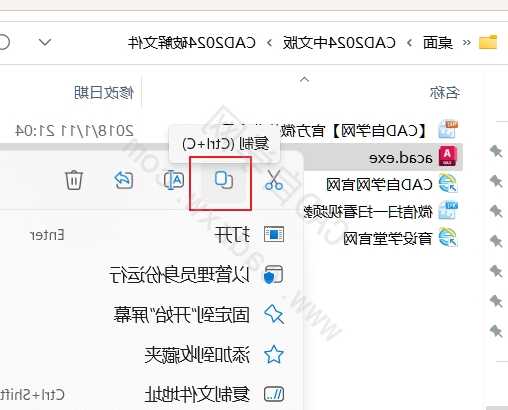Select the acad.exe file icon
This screenshot has width=508, height=410.
(448, 156)
